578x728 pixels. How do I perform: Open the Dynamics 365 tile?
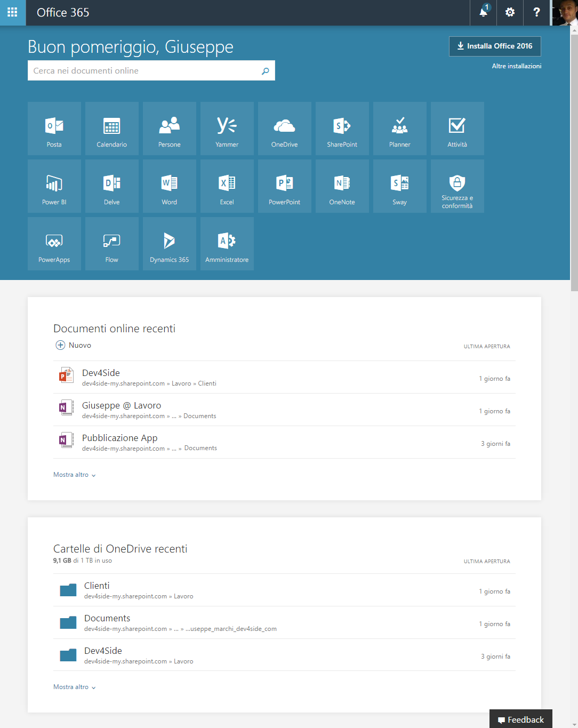[x=170, y=244]
